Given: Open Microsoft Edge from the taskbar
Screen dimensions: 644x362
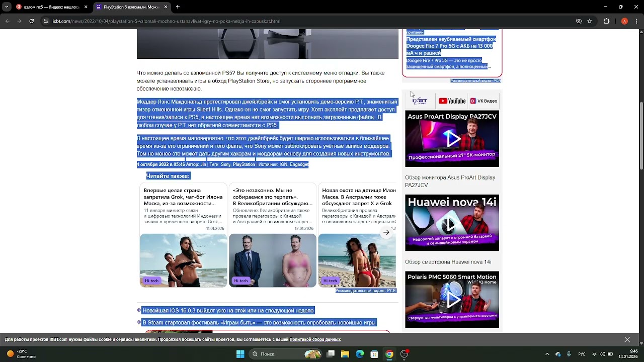Looking at the screenshot, I should (x=360, y=354).
